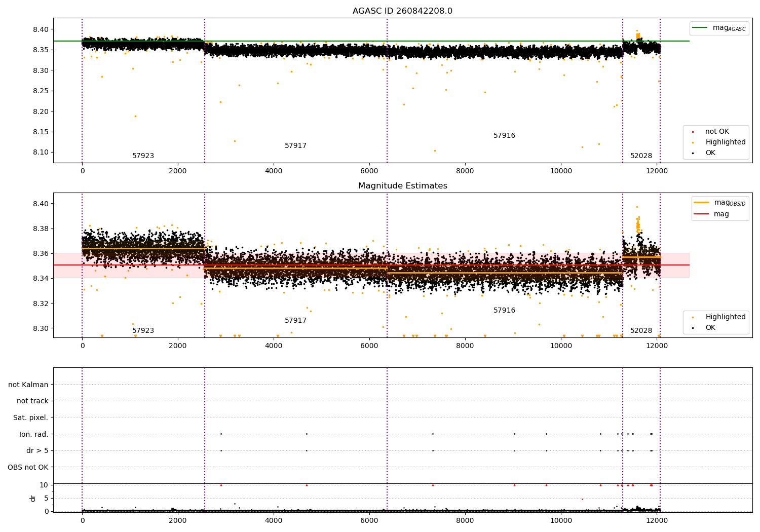The image size is (760, 532).
Task: Click the 8000 x-axis tick under the Magnitude Estimates plot
Action: 465,346
